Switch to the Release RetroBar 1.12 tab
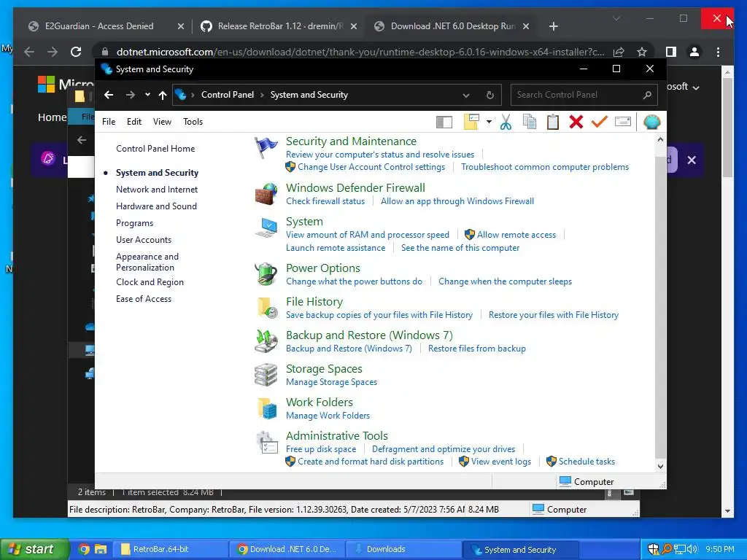The image size is (747, 560). pyautogui.click(x=279, y=26)
